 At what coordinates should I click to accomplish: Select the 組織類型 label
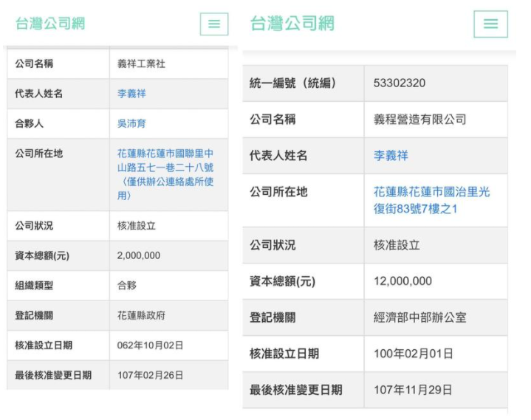pyautogui.click(x=34, y=286)
